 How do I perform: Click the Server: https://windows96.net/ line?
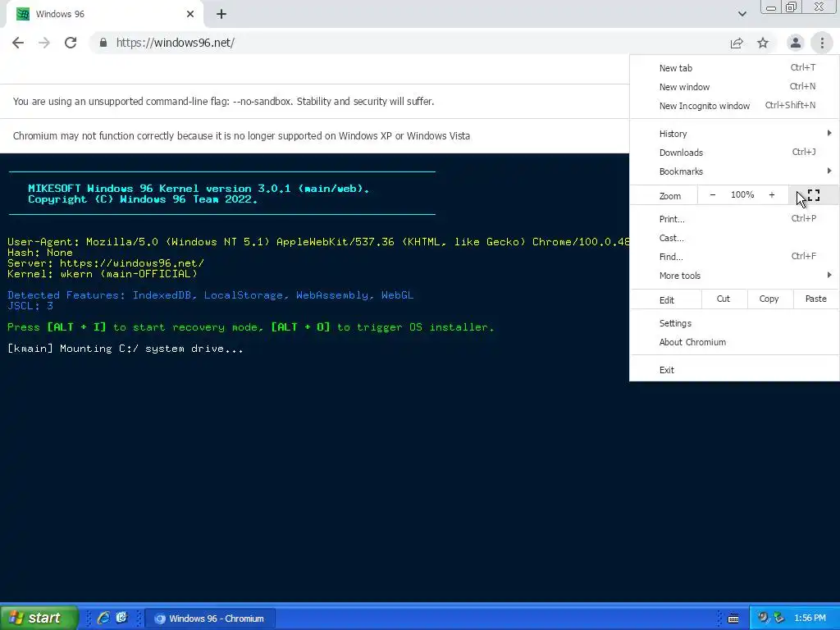[x=106, y=263]
